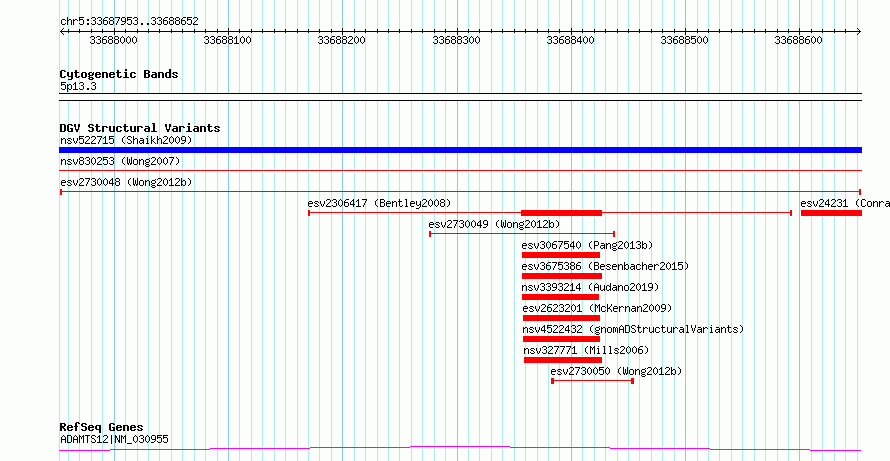The height and width of the screenshot is (461, 890).
Task: Open esv2730050 (Wong2012b) label
Action: tap(616, 371)
